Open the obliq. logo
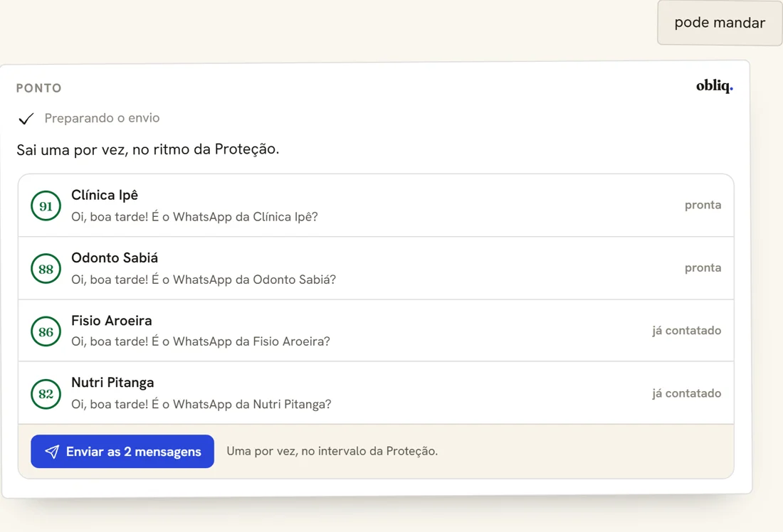 point(715,86)
